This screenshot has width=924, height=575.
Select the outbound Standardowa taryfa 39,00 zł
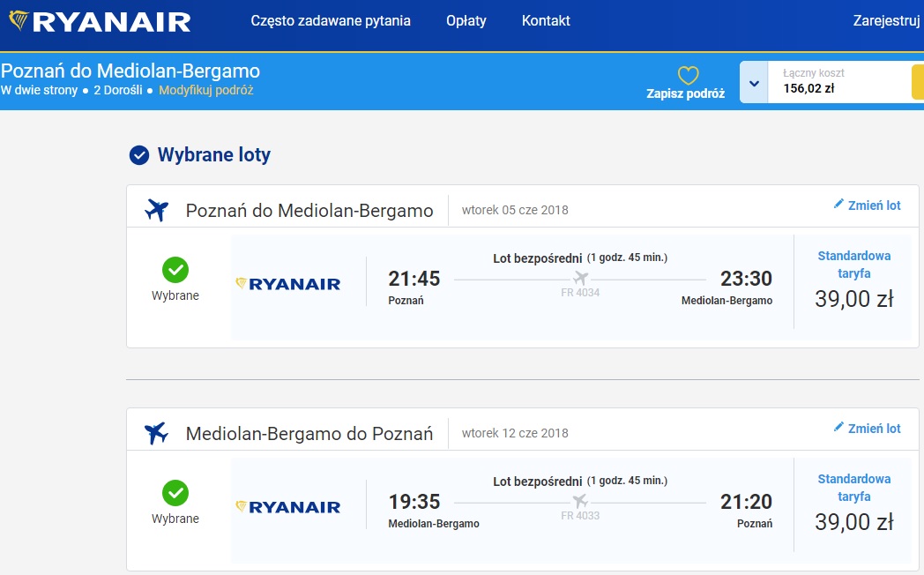tap(853, 281)
